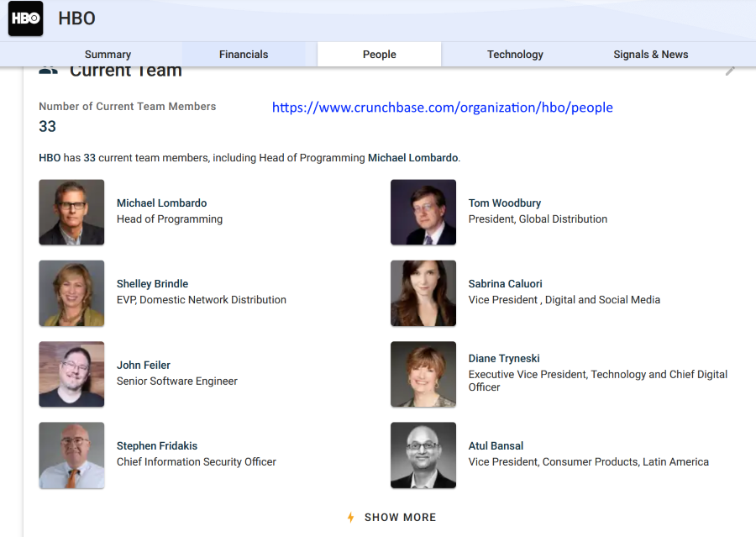Click the HBO company title text

[76, 18]
